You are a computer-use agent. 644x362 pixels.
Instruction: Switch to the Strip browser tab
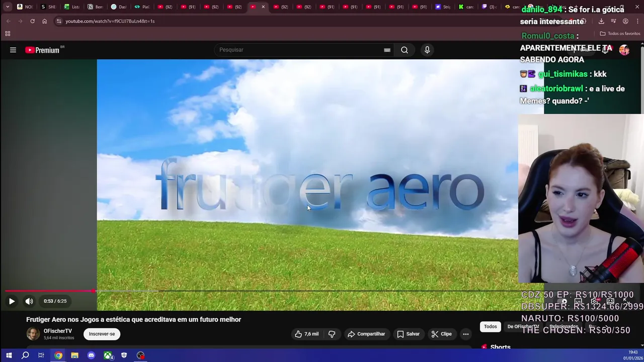pyautogui.click(x=443, y=7)
